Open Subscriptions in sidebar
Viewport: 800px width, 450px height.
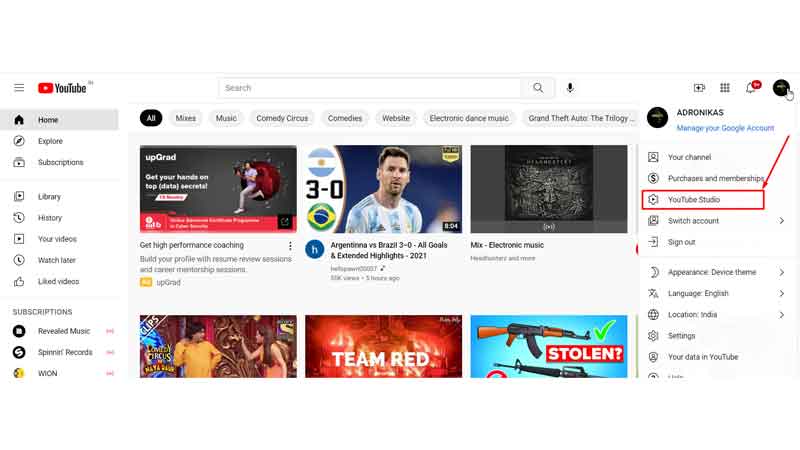tap(59, 162)
